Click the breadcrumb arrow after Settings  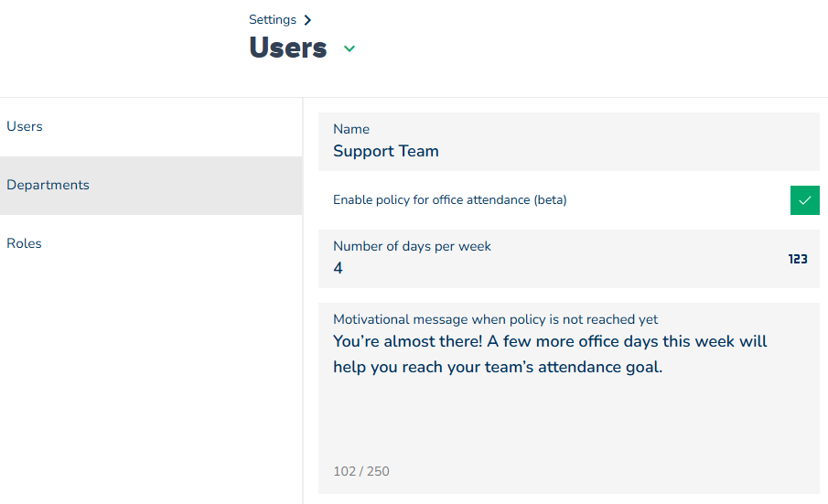coord(307,20)
